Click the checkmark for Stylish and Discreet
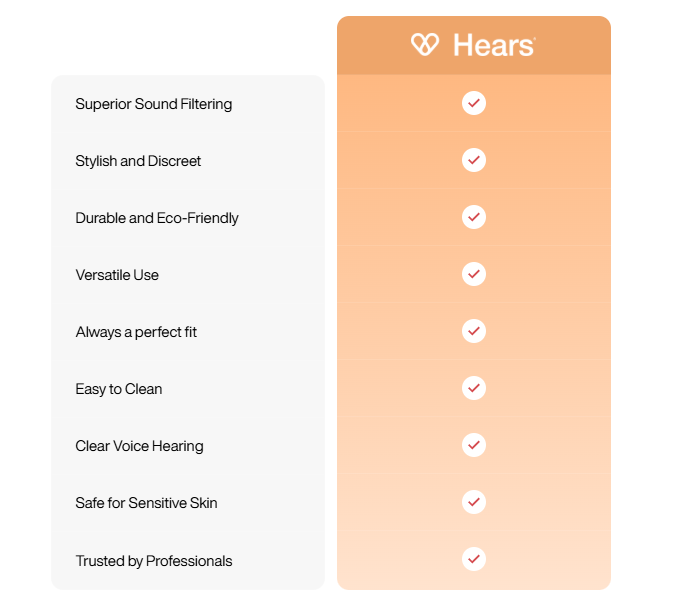 click(x=474, y=160)
